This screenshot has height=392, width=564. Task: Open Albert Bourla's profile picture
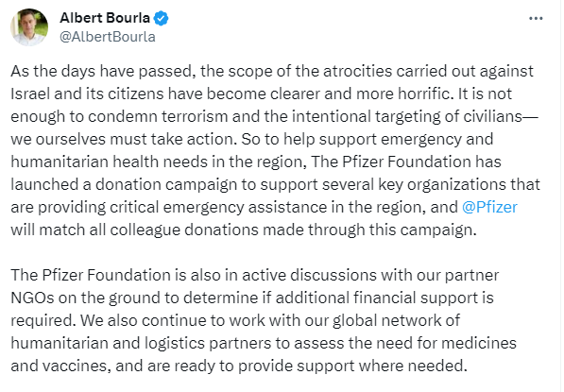point(29,27)
